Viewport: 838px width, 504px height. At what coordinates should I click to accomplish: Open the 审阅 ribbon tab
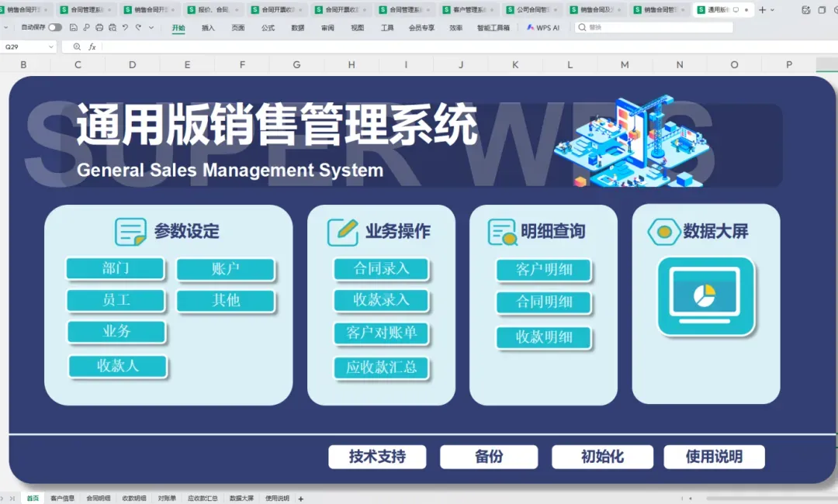coord(327,28)
